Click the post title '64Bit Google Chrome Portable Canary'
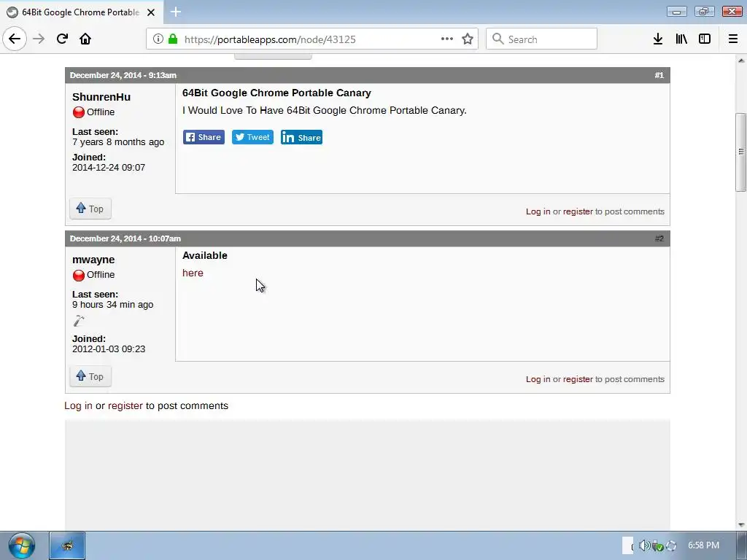This screenshot has width=747, height=560. tap(276, 93)
